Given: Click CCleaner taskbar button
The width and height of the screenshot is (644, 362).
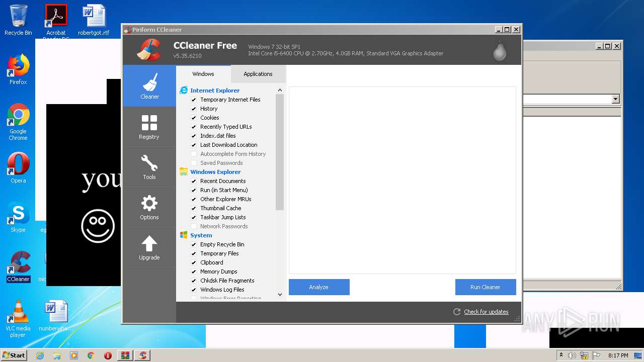Looking at the screenshot, I should pyautogui.click(x=142, y=355).
